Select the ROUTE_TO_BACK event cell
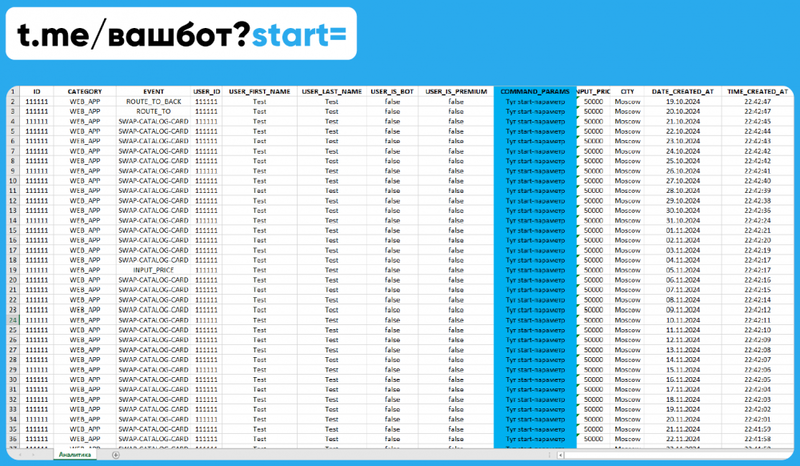The image size is (800, 466). (154, 102)
